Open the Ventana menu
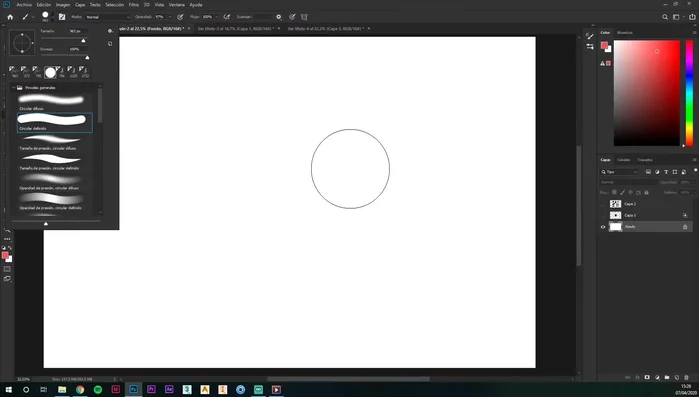 point(177,5)
